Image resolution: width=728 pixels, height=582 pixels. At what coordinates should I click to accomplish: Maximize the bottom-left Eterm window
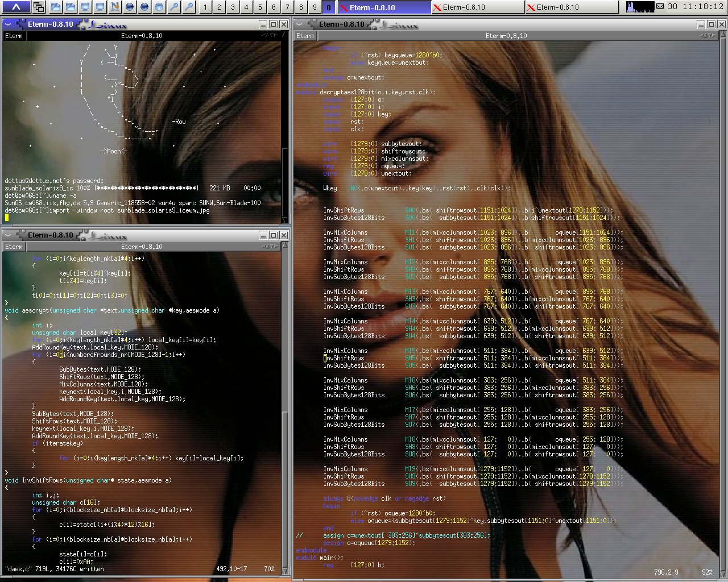(x=274, y=235)
